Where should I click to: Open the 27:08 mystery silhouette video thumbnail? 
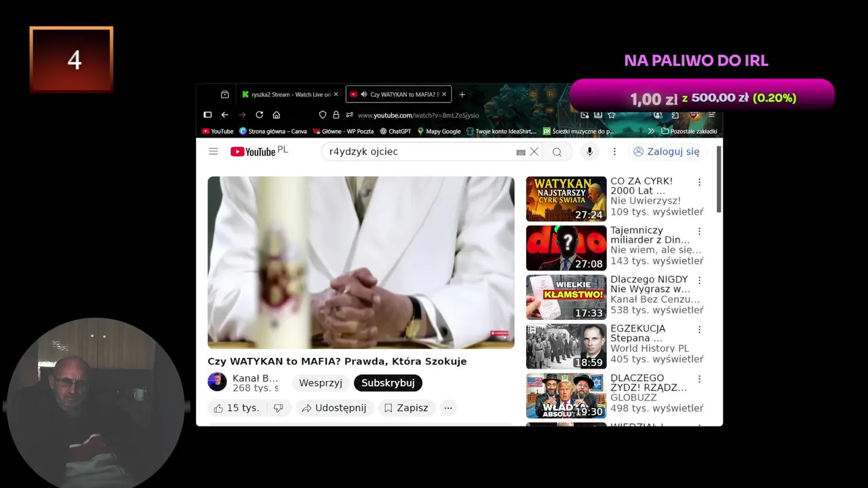[566, 248]
